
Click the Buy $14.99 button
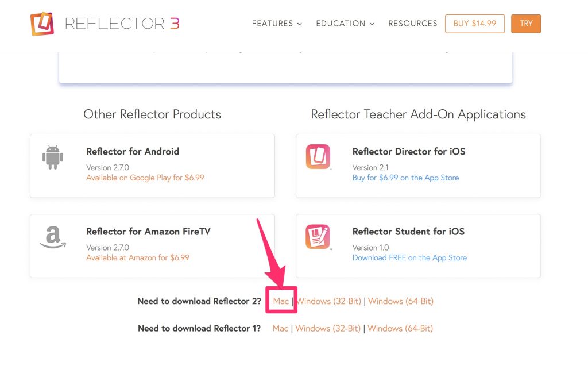click(x=475, y=24)
